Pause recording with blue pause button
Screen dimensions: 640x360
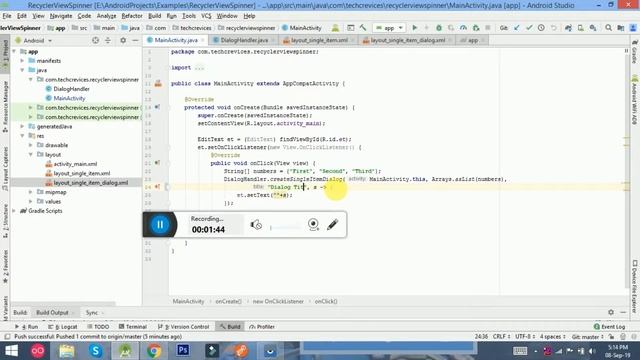coord(160,224)
